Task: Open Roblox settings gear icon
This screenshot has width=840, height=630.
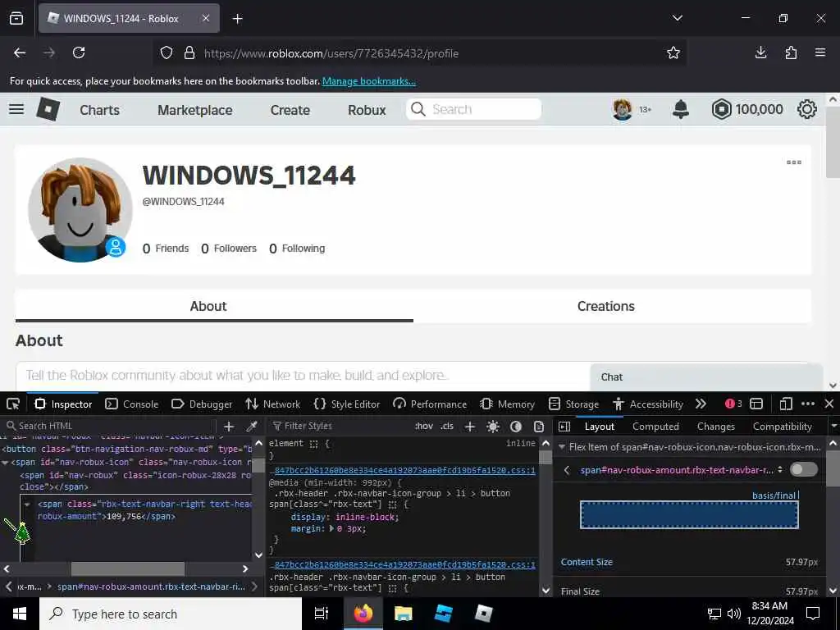Action: [807, 109]
